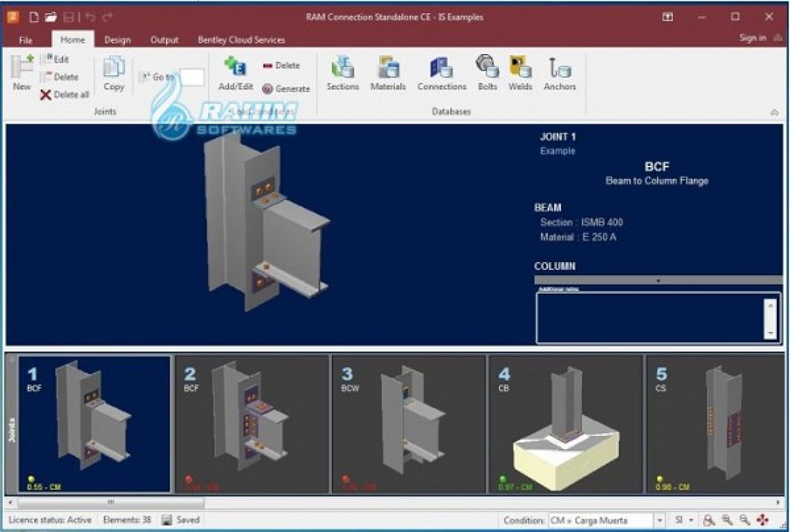790x532 pixels.
Task: Click the Delete all joints button
Action: [65, 94]
